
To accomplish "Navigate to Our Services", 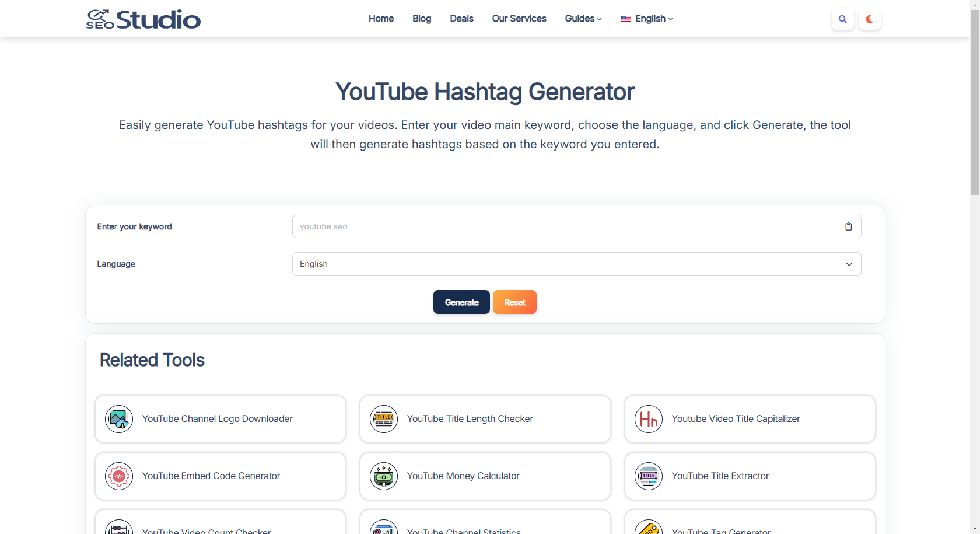I will pyautogui.click(x=519, y=19).
